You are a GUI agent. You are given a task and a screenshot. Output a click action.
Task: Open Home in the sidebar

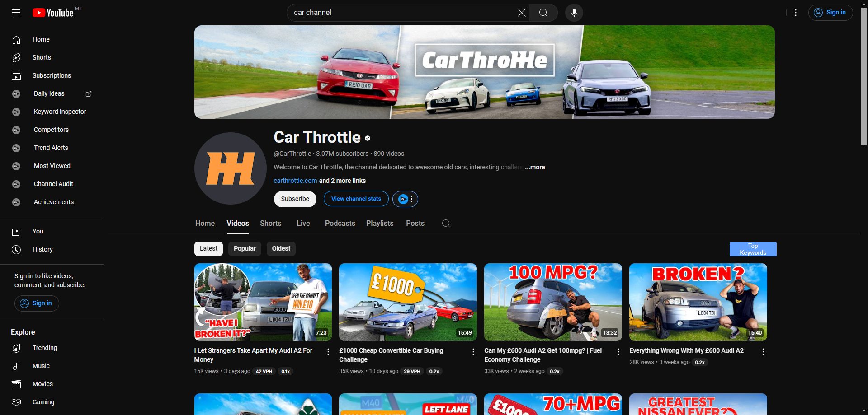tap(52, 40)
